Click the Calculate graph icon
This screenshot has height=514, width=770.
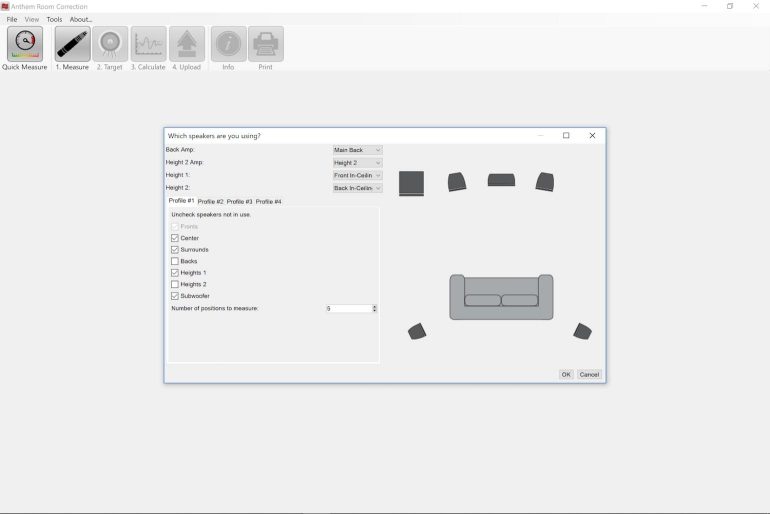pyautogui.click(x=149, y=44)
